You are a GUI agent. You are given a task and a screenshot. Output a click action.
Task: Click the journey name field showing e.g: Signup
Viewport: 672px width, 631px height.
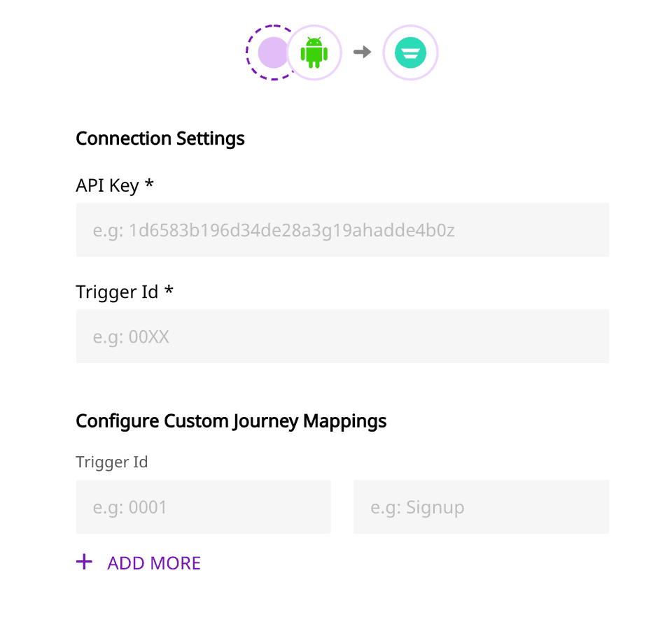pyautogui.click(x=481, y=506)
